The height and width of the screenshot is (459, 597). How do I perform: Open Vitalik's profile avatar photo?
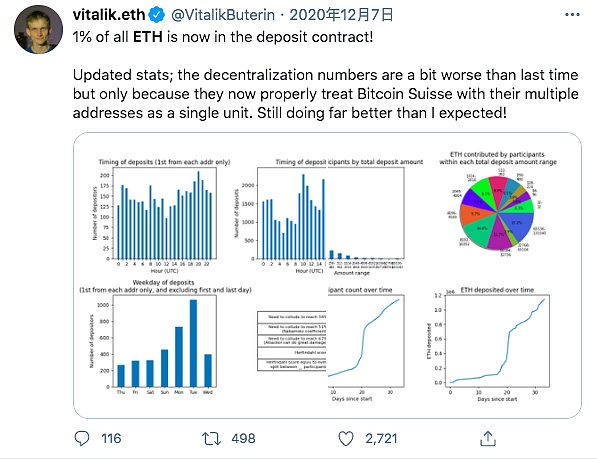click(38, 29)
